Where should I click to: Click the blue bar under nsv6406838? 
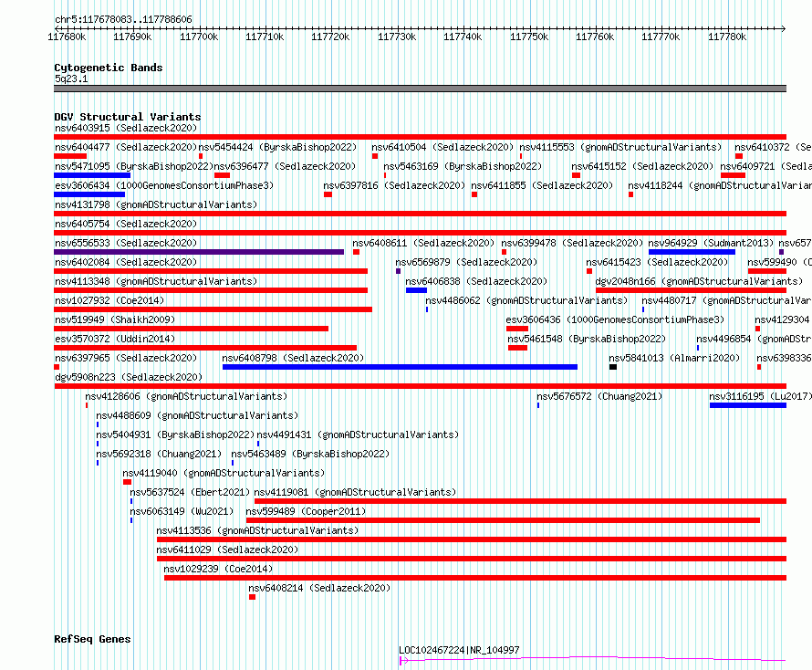416,290
